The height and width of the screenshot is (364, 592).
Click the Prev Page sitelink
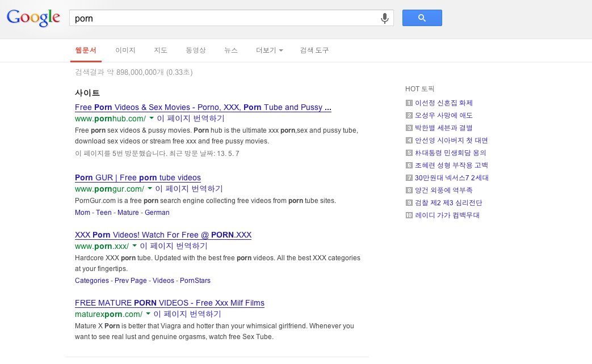[131, 280]
